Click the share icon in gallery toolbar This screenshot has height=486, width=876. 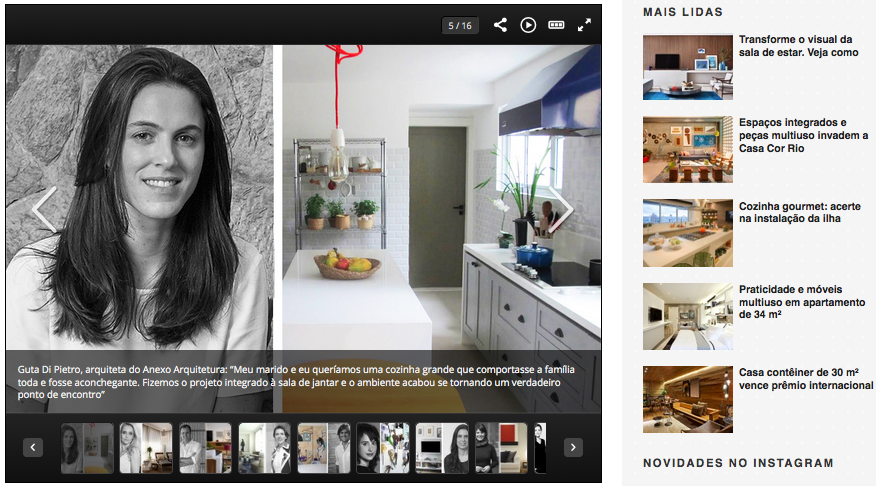(500, 25)
